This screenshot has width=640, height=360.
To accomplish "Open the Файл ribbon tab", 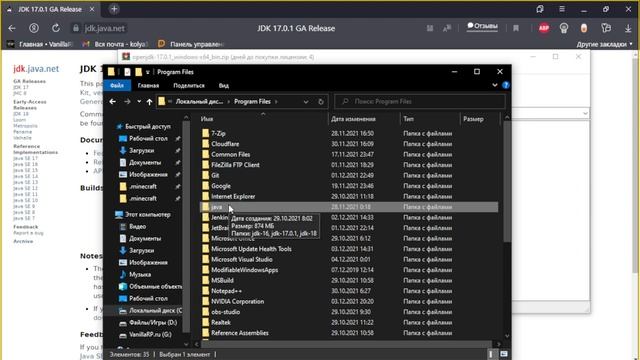I will (x=117, y=85).
